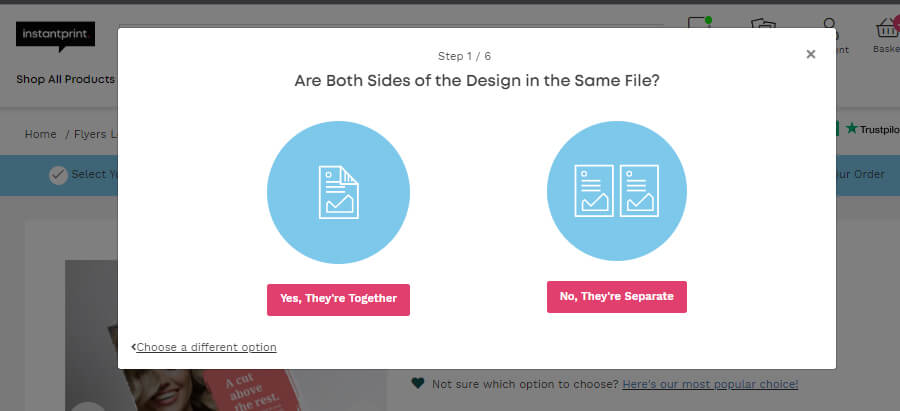This screenshot has width=900, height=411.
Task: Click the checkmark step "Select Your" icon
Action: point(58,175)
